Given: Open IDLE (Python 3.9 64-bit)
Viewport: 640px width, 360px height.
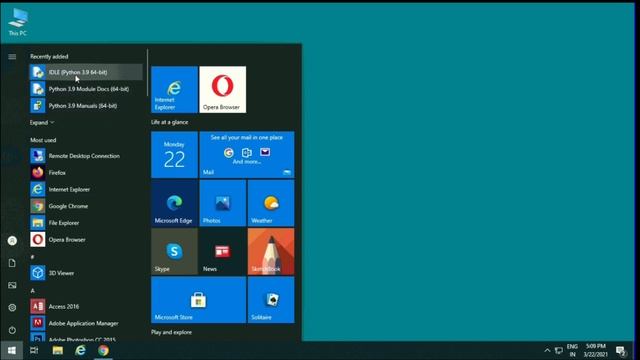Looking at the screenshot, I should [86, 72].
